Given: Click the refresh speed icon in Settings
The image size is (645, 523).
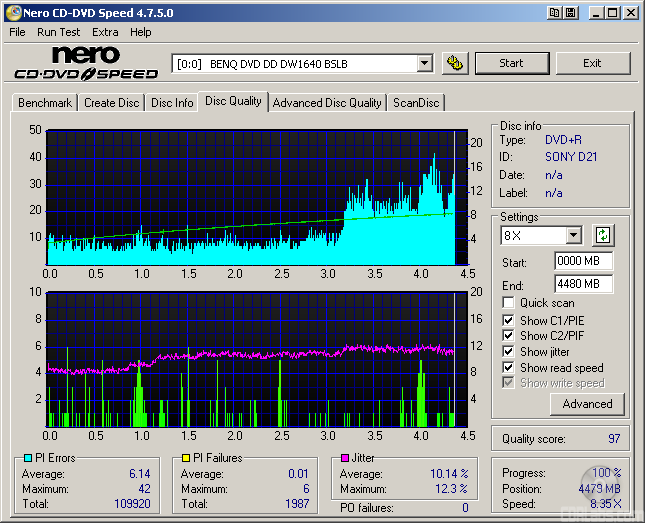Looking at the screenshot, I should 603,236.
